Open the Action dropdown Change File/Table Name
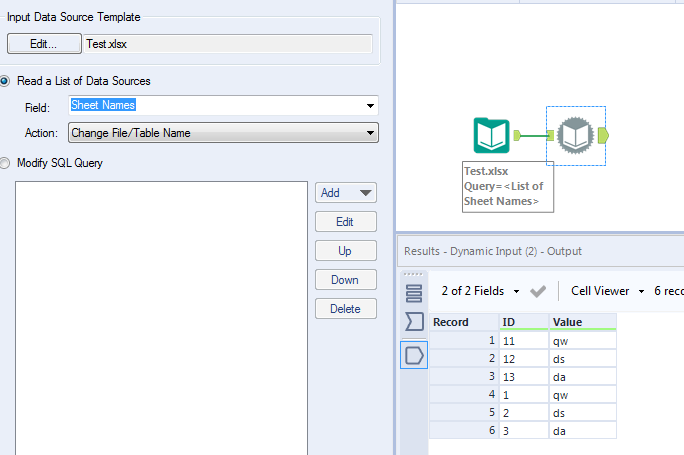684x455 pixels. coord(223,133)
